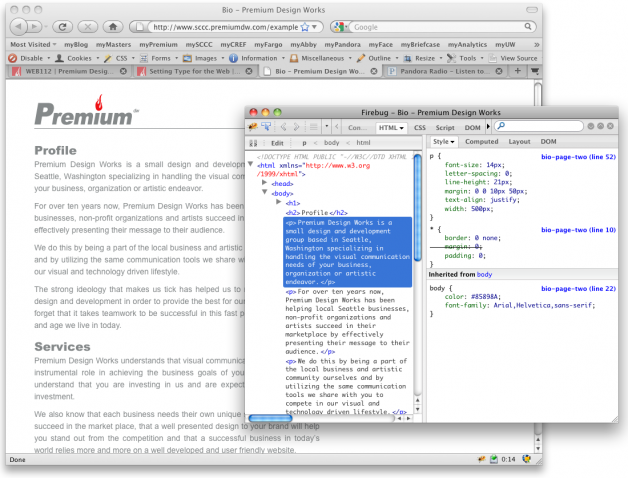Select the p breadcrumb in Firebug
Viewport: 628px width, 478px height.
304,143
